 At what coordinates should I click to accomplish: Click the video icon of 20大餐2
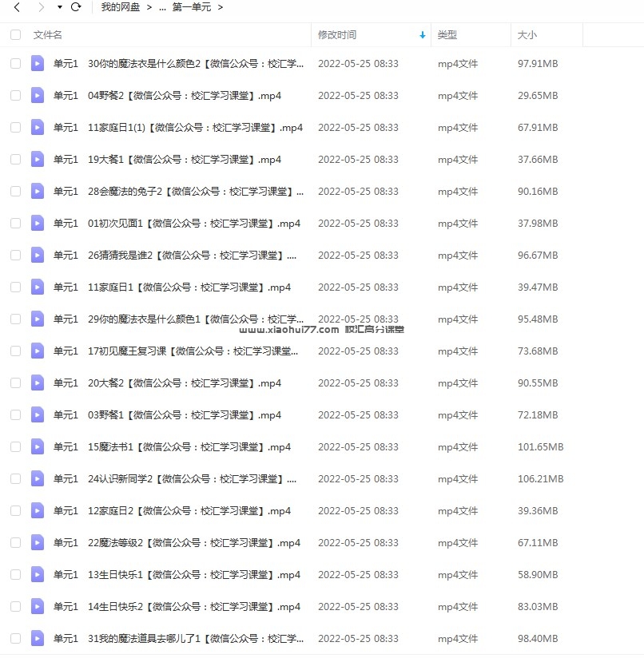point(38,383)
